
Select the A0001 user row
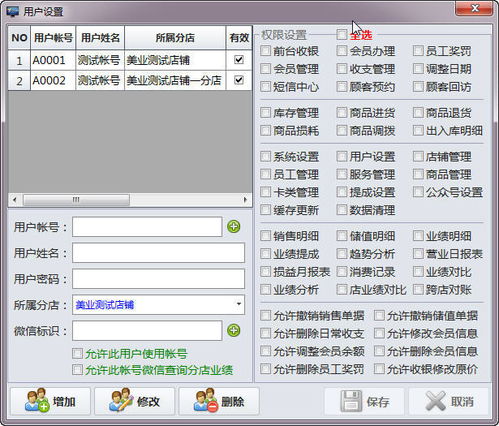pyautogui.click(x=130, y=60)
